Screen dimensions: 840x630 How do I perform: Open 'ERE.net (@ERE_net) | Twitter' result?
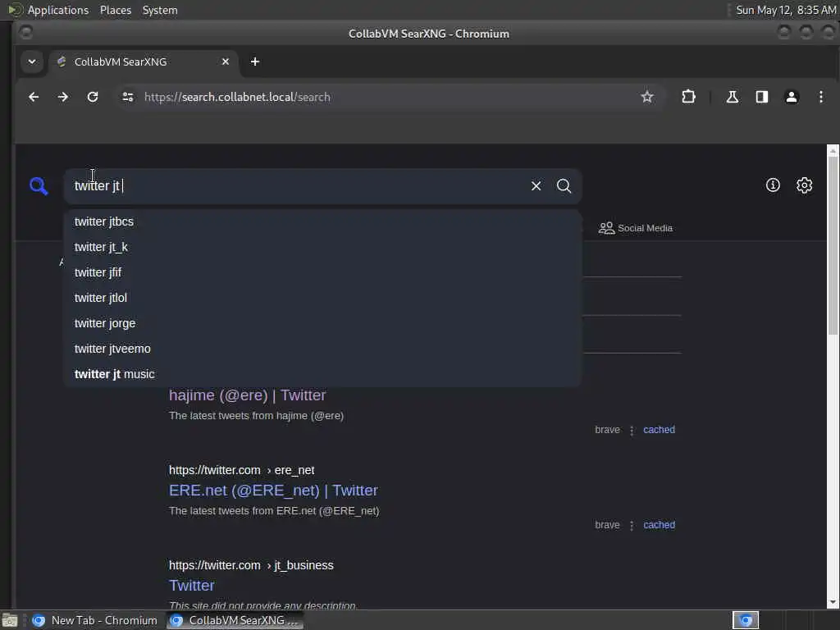click(x=273, y=491)
